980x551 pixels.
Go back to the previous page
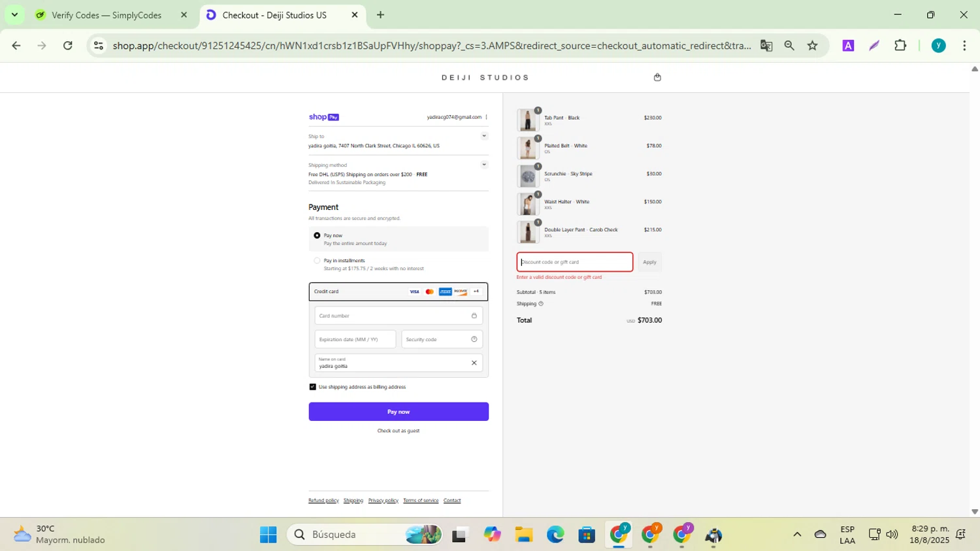[16, 46]
